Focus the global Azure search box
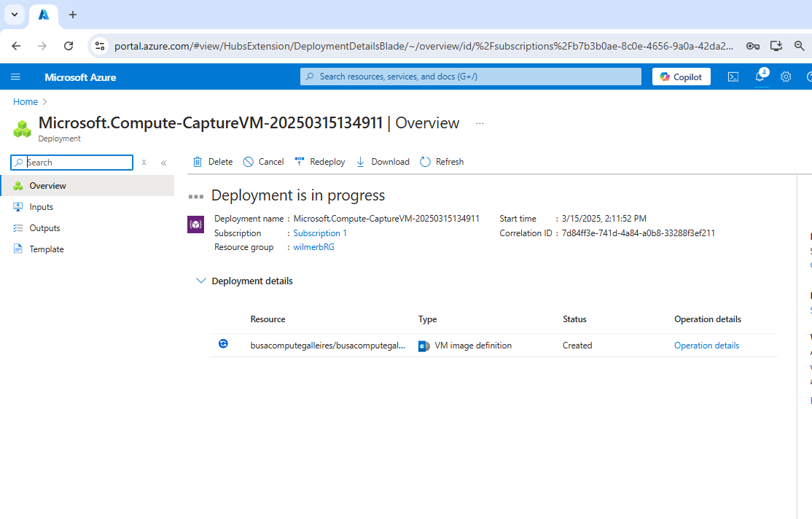 pos(471,76)
